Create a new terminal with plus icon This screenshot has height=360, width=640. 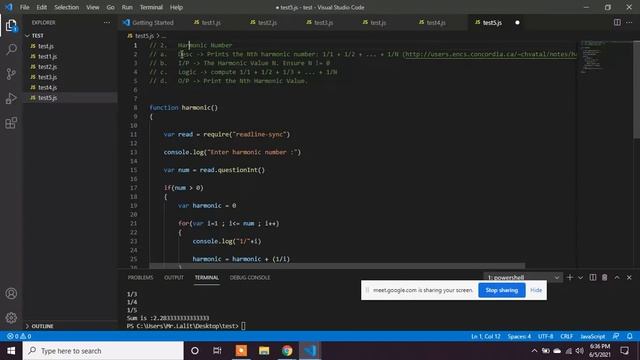(x=570, y=277)
